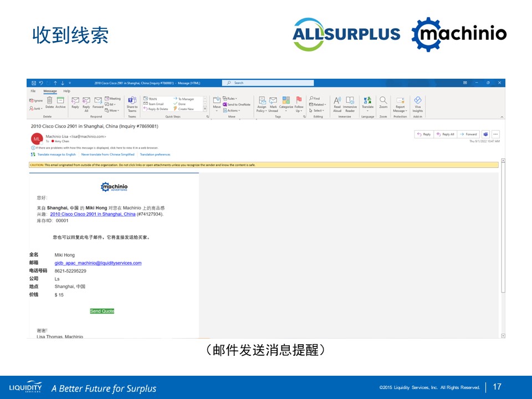
Task: Open Report Message menu
Action: click(400, 104)
